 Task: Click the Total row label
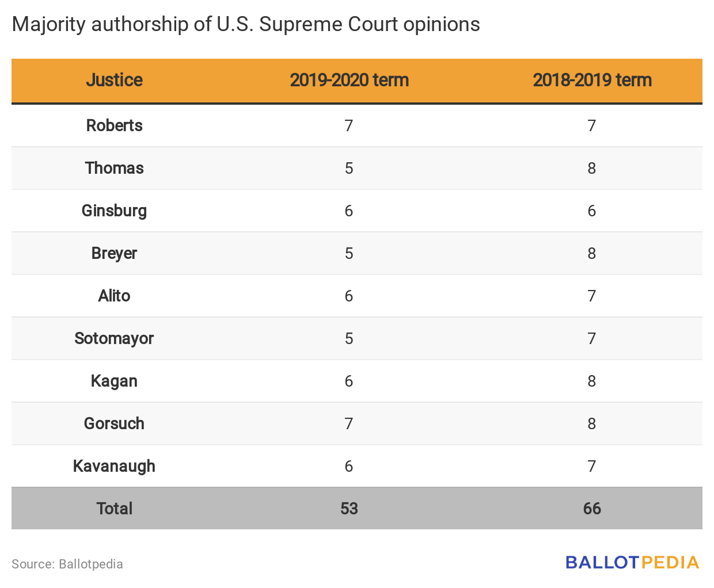point(114,509)
